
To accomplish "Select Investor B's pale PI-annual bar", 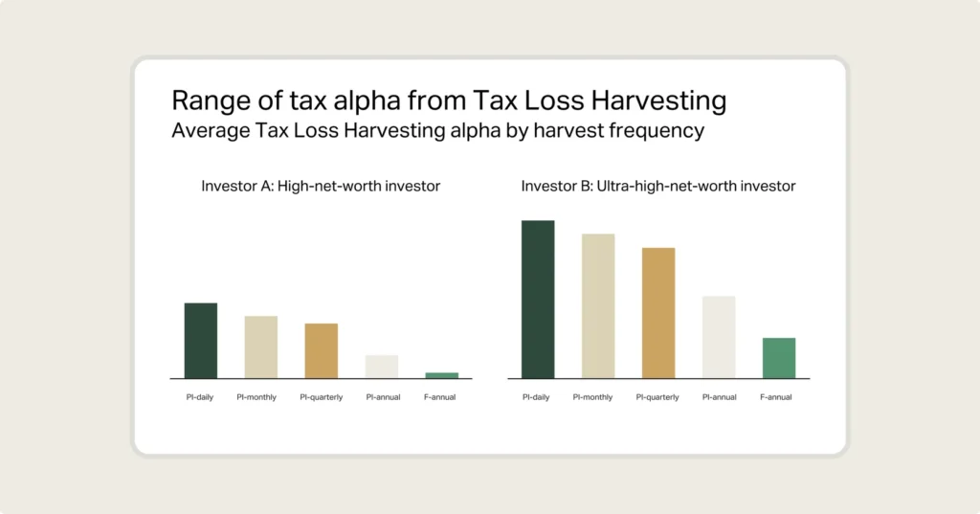I will (719, 337).
